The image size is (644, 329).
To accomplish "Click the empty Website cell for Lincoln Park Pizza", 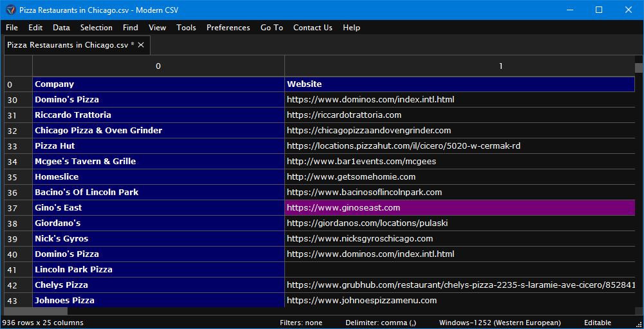I will 459,270.
